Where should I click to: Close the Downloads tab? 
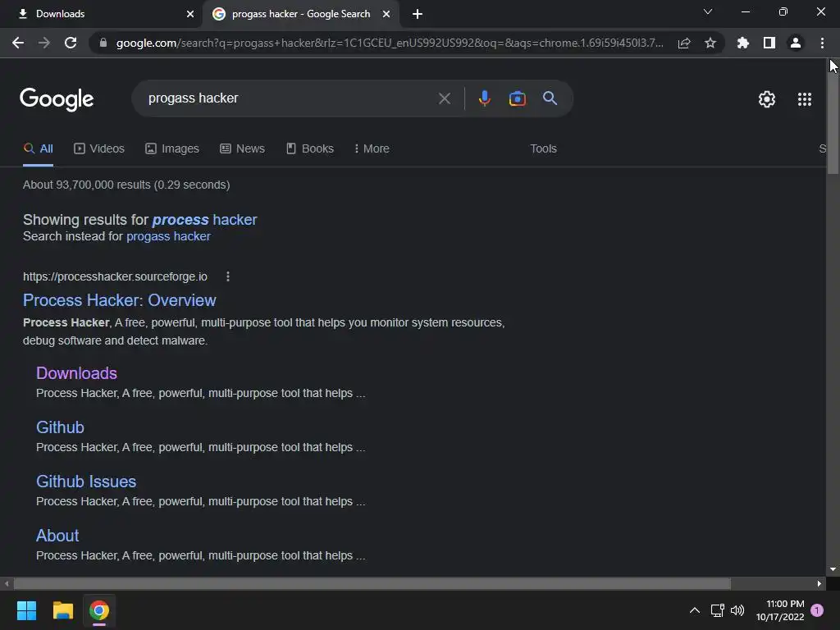pos(190,14)
